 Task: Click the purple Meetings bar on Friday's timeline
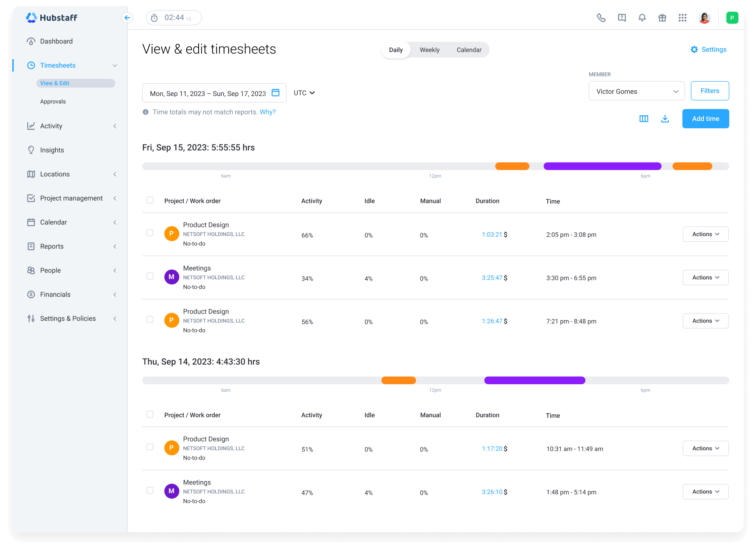602,166
